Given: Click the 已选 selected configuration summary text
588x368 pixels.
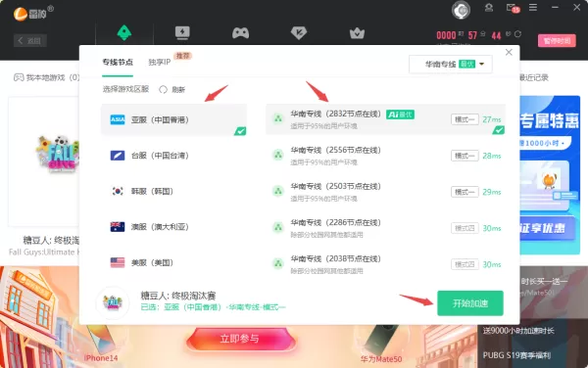Looking at the screenshot, I should (x=213, y=307).
